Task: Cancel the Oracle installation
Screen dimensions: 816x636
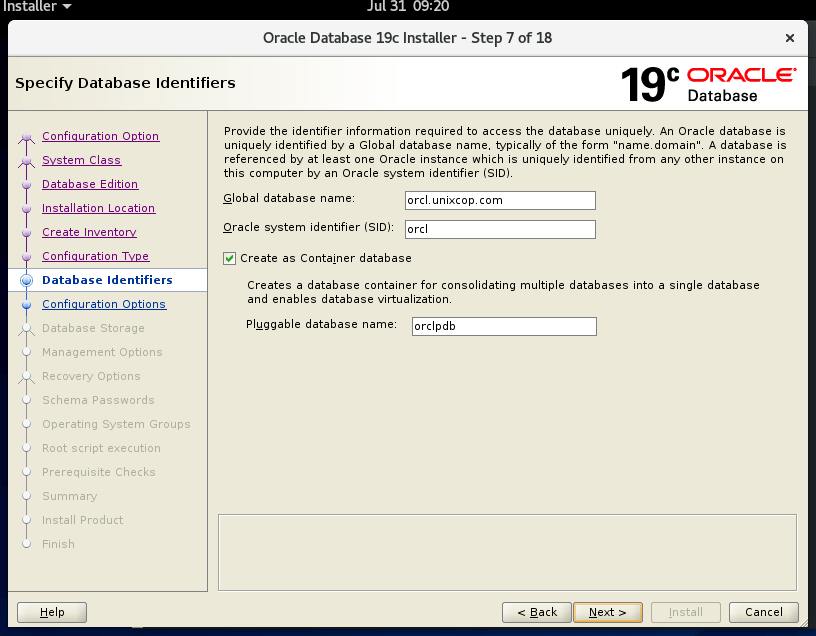Action: pos(763,612)
